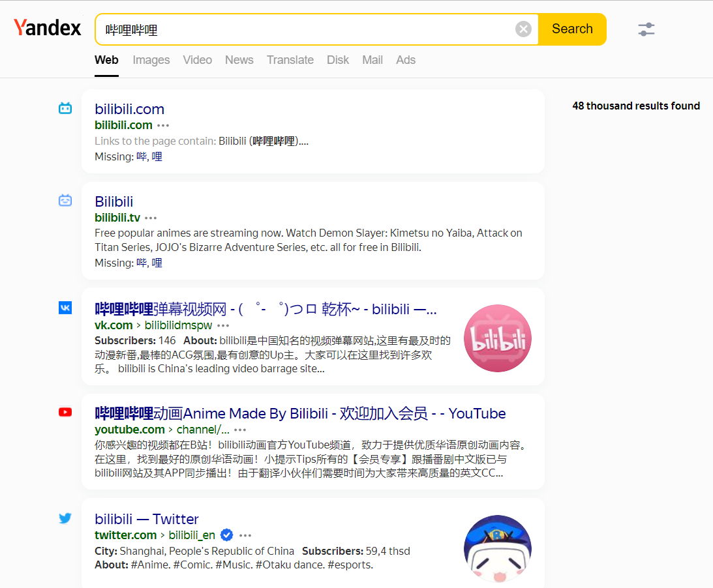Viewport: 713px width, 588px height.
Task: Click the blue verified badge icon
Action: click(226, 535)
